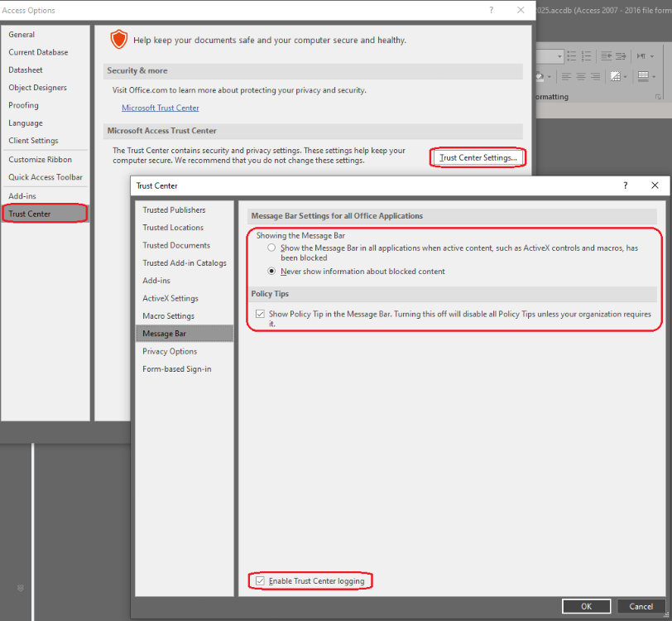Click the background fill color bucket icon

[x=540, y=77]
